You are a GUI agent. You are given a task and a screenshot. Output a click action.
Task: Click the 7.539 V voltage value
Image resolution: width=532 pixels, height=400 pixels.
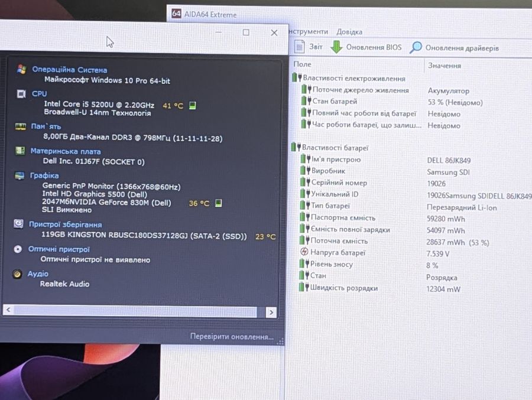(437, 254)
